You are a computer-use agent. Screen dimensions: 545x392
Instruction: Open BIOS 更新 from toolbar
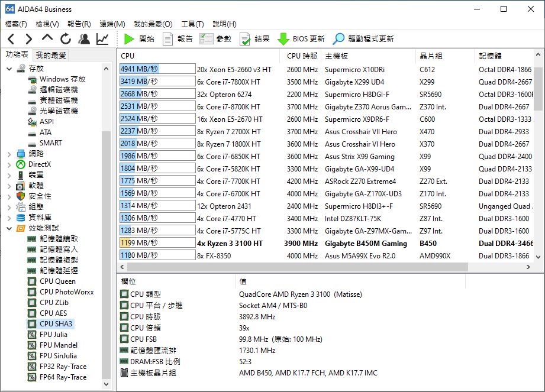301,39
